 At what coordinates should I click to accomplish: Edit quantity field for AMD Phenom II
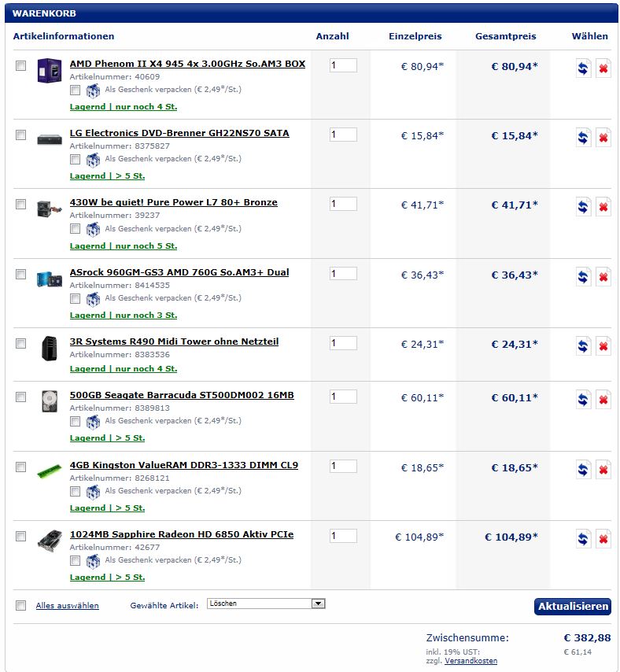[343, 65]
